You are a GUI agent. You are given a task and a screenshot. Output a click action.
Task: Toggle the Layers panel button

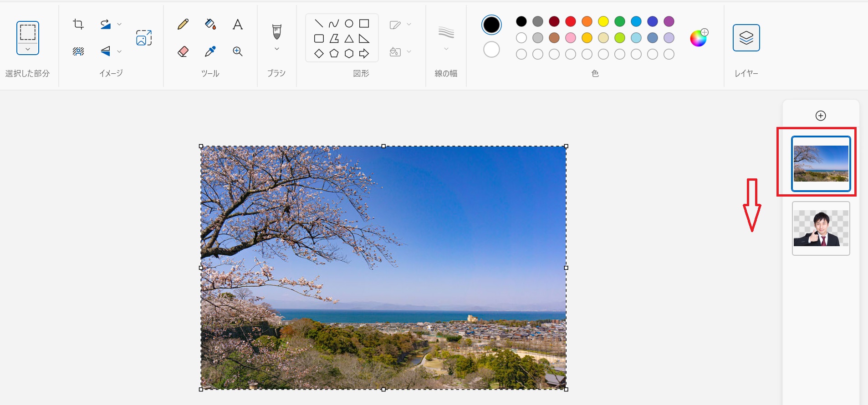[x=746, y=38]
